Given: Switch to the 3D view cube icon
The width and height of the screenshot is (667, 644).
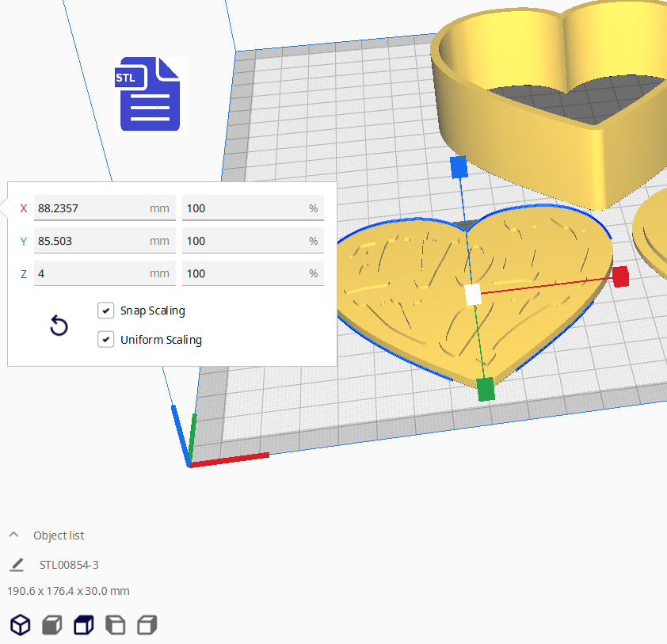Looking at the screenshot, I should point(20,625).
